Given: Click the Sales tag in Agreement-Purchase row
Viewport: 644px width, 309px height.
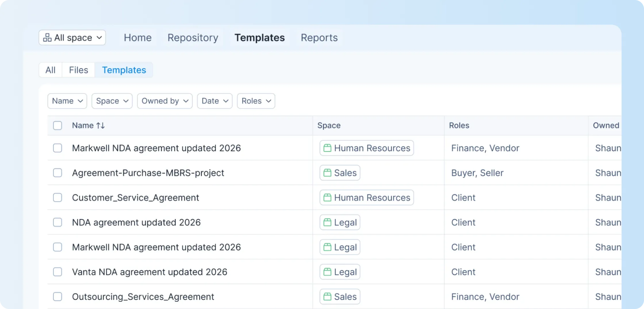Looking at the screenshot, I should (340, 173).
